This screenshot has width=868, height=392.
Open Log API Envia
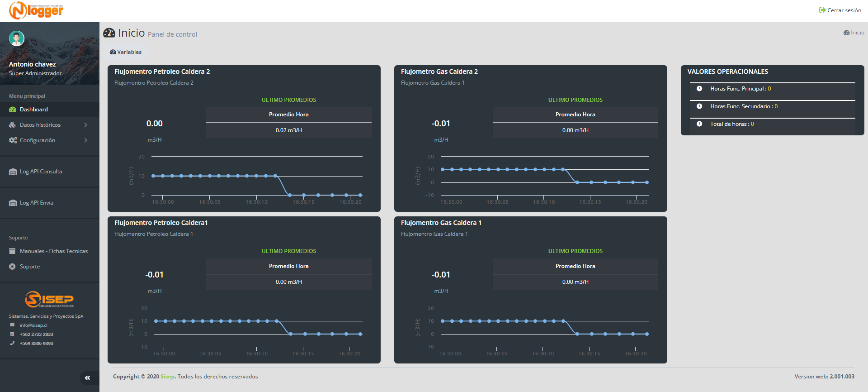[50, 203]
